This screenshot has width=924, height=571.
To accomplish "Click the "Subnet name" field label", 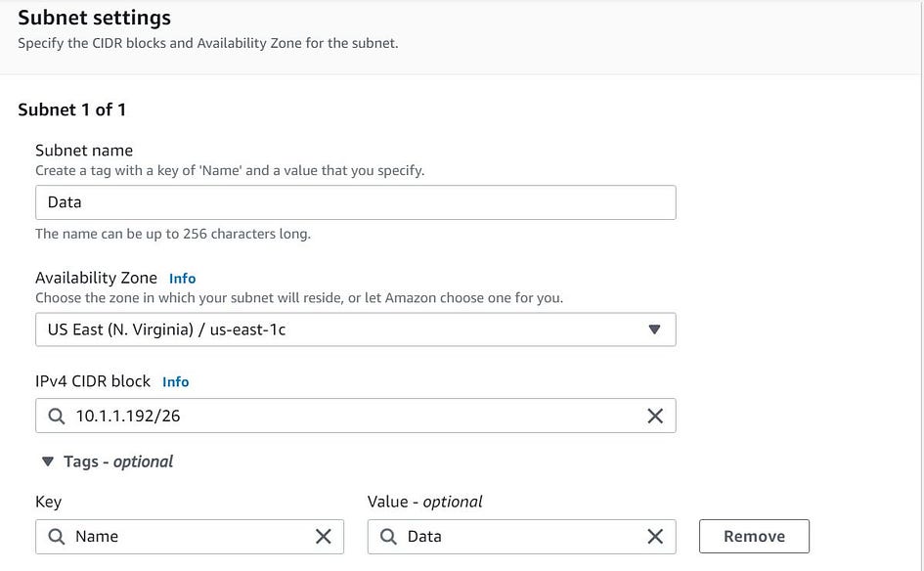I will [84, 151].
